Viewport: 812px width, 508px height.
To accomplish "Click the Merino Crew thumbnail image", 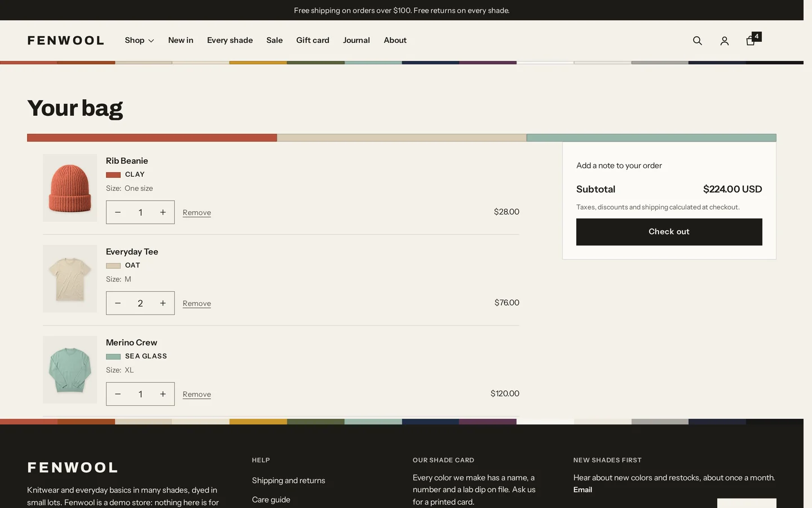I will [x=70, y=370].
